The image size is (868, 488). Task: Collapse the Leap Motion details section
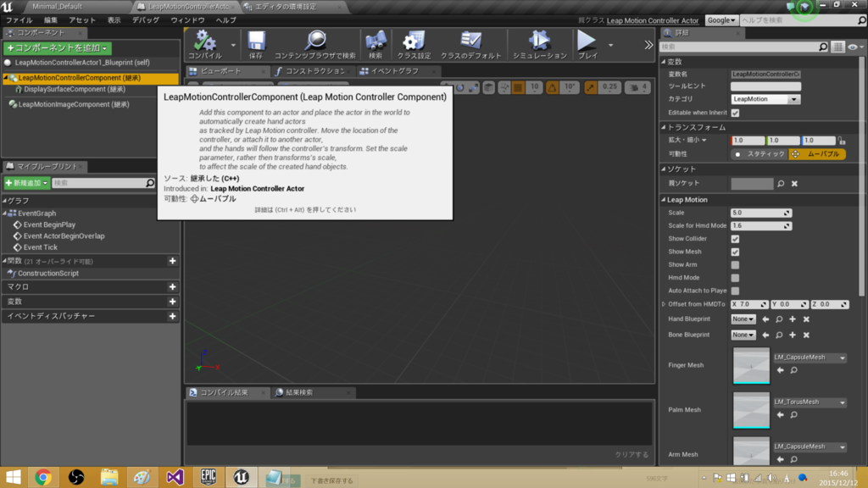click(x=664, y=200)
